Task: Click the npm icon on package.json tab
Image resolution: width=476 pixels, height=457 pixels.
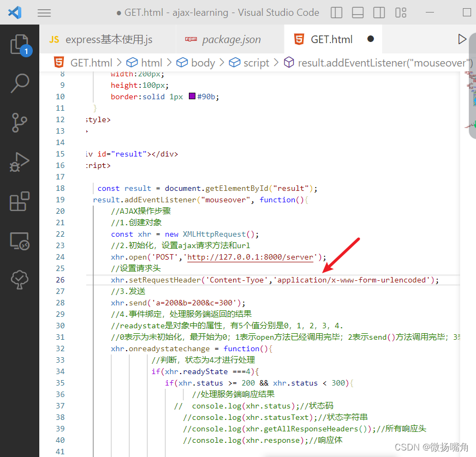Action: [191, 39]
